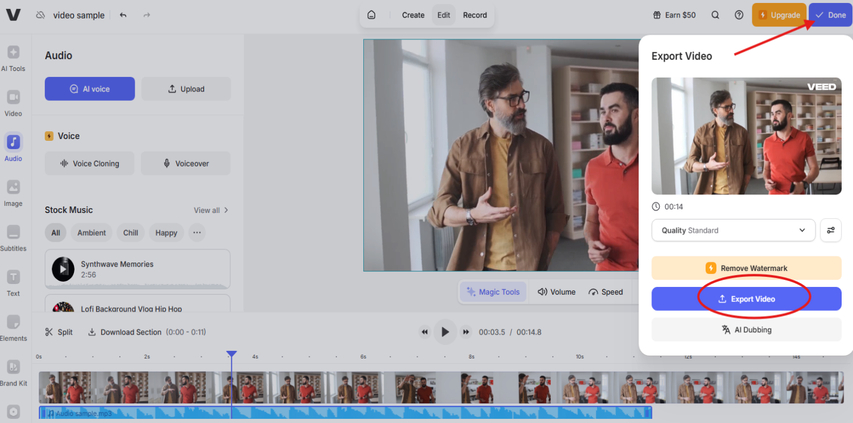Filter stock music by Chill
Image resolution: width=853 pixels, height=423 pixels.
[131, 233]
